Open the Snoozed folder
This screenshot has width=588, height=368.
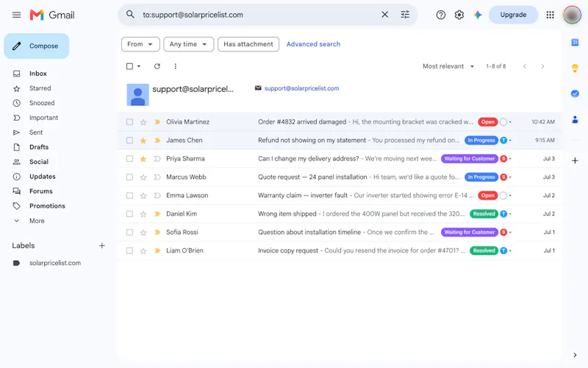point(42,103)
